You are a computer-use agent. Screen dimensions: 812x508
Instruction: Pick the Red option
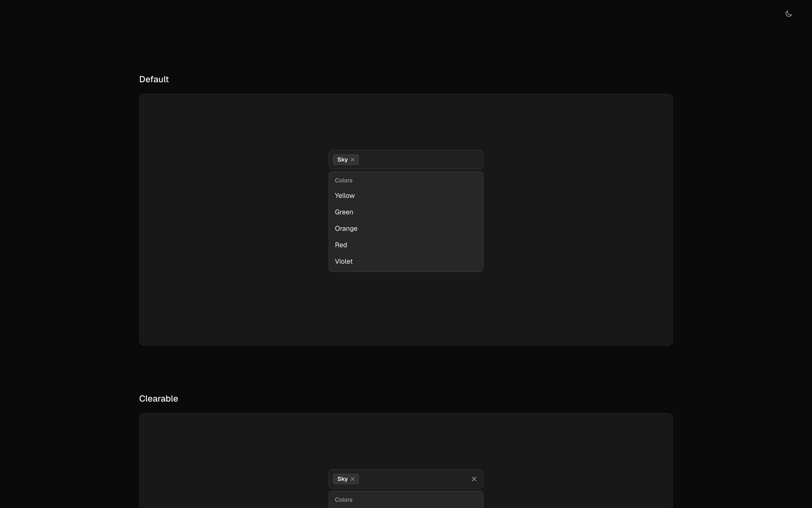click(x=406, y=245)
